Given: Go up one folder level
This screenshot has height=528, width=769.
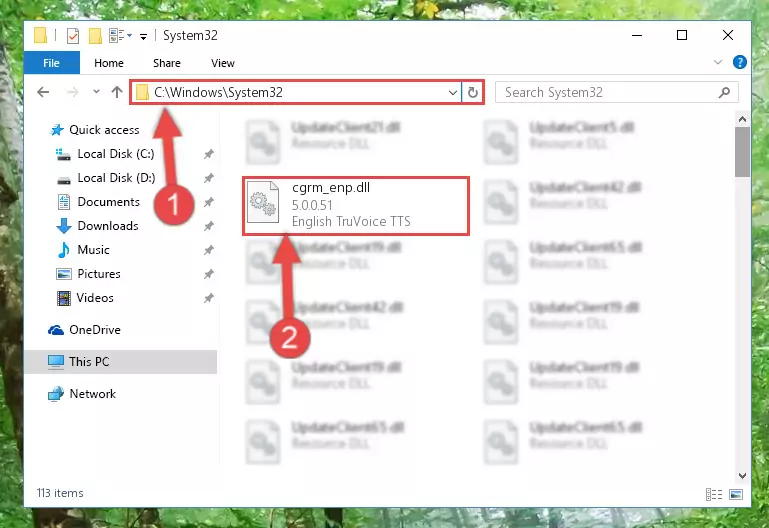Looking at the screenshot, I should [x=117, y=92].
